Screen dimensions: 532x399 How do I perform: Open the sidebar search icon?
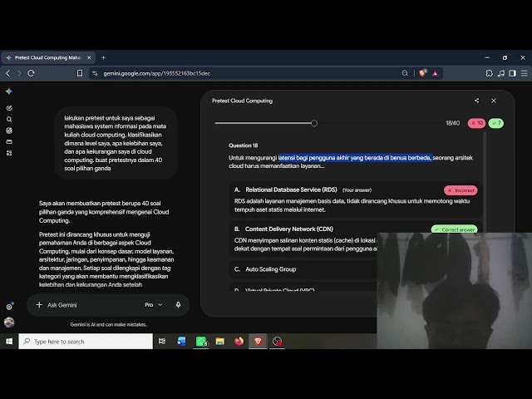coord(9,120)
